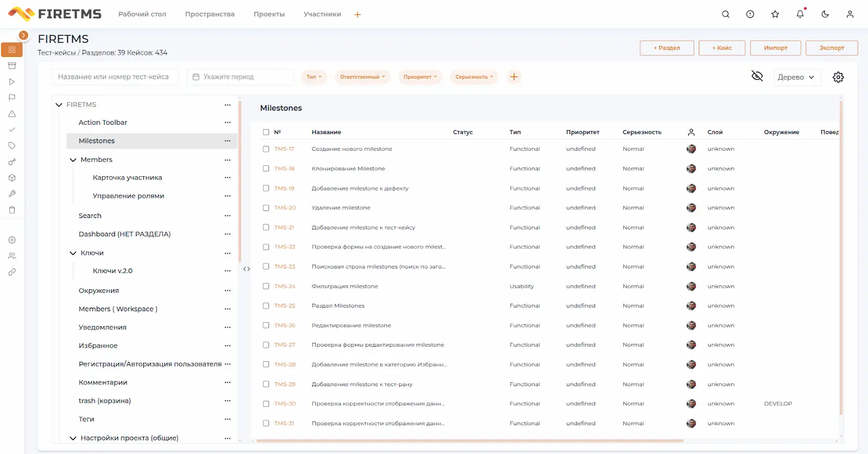868x454 pixels.
Task: Collapse the FIRETMS root tree node
Action: pyautogui.click(x=59, y=105)
